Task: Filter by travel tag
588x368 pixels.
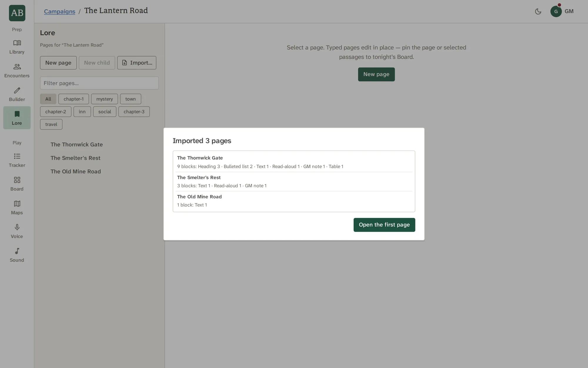Action: tap(51, 124)
